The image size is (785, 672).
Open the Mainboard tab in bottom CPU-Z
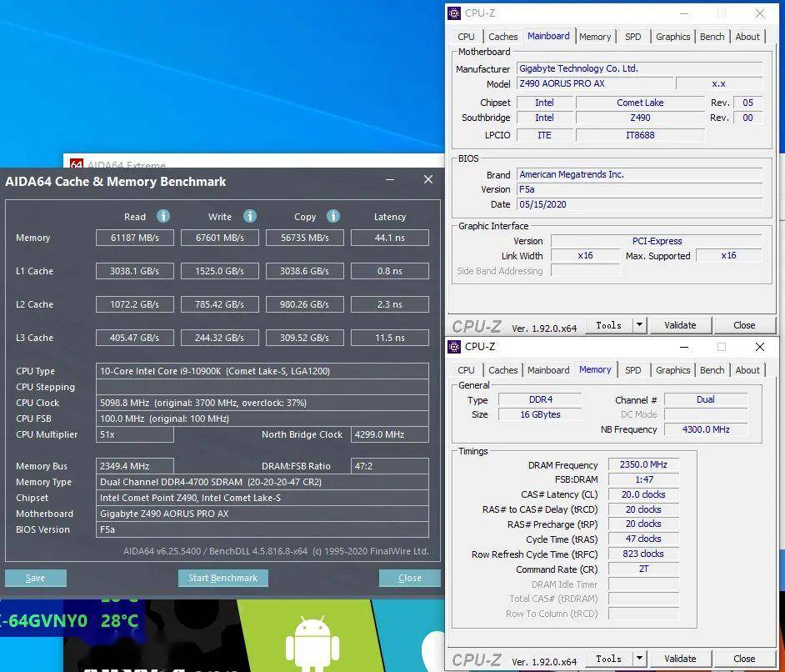(548, 370)
